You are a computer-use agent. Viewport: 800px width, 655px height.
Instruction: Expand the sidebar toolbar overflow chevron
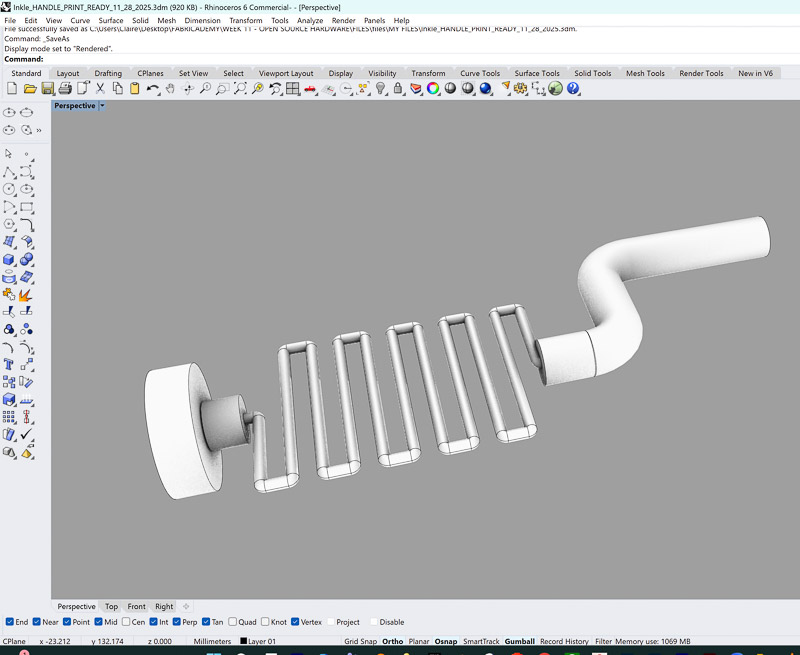point(39,130)
